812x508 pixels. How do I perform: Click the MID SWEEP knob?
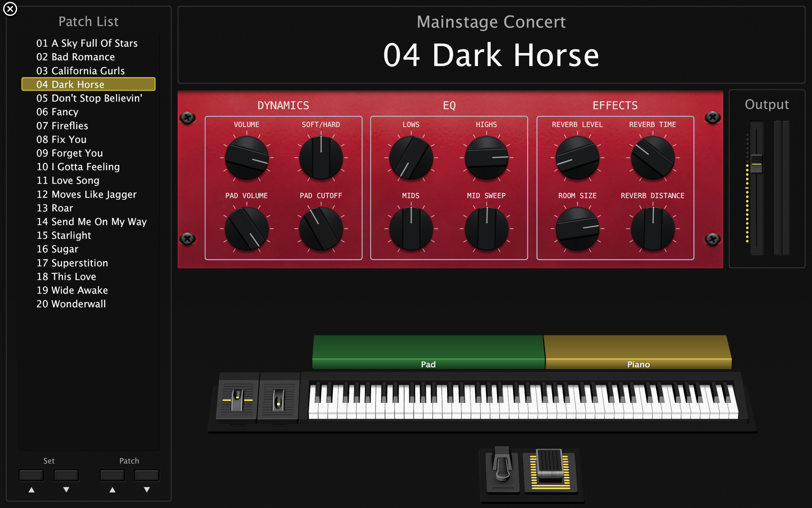tap(487, 229)
